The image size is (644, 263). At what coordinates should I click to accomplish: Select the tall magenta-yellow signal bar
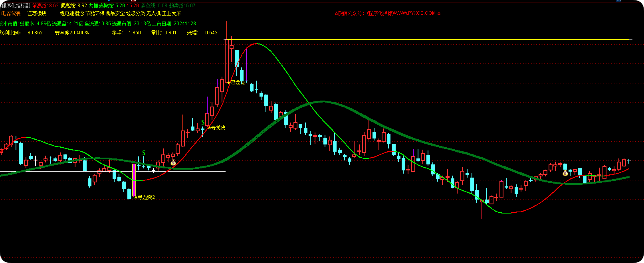tap(134, 181)
